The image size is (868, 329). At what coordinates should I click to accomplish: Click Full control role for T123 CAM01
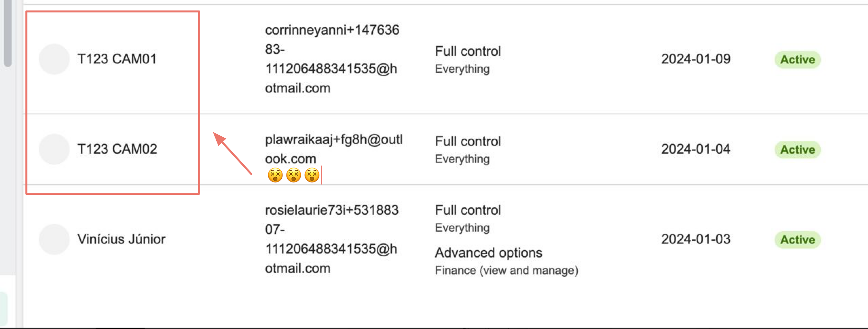pos(468,51)
